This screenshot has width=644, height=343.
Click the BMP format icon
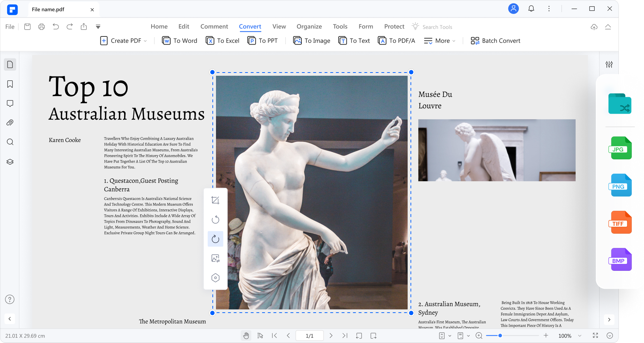point(620,259)
